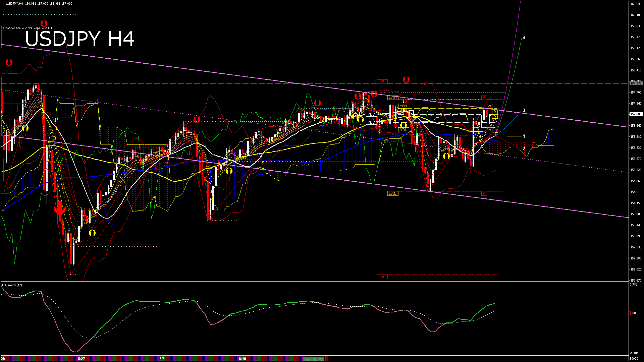Viewport: 644px width, 362px height.
Task: Click the grey 157.975 level price tag
Action: pyautogui.click(x=636, y=83)
